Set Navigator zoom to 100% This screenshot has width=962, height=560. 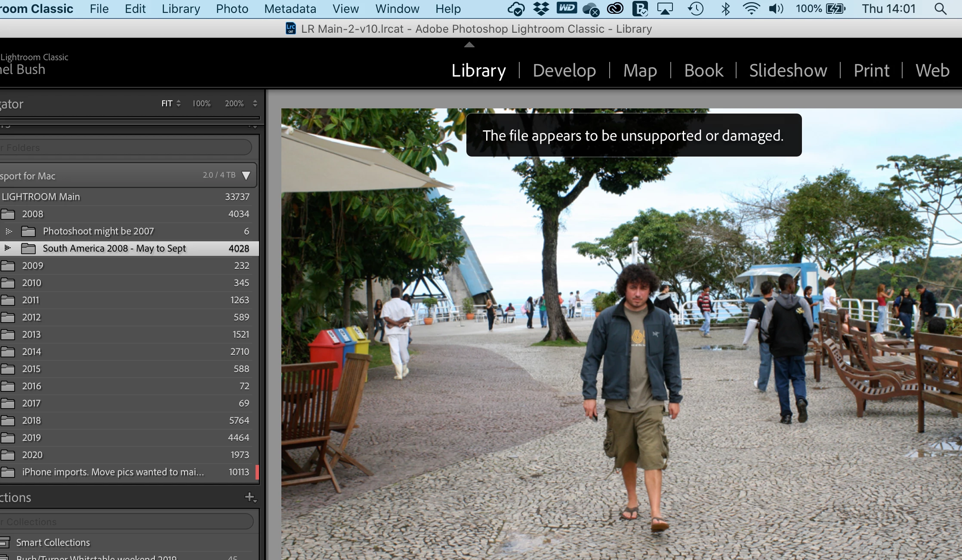[201, 103]
